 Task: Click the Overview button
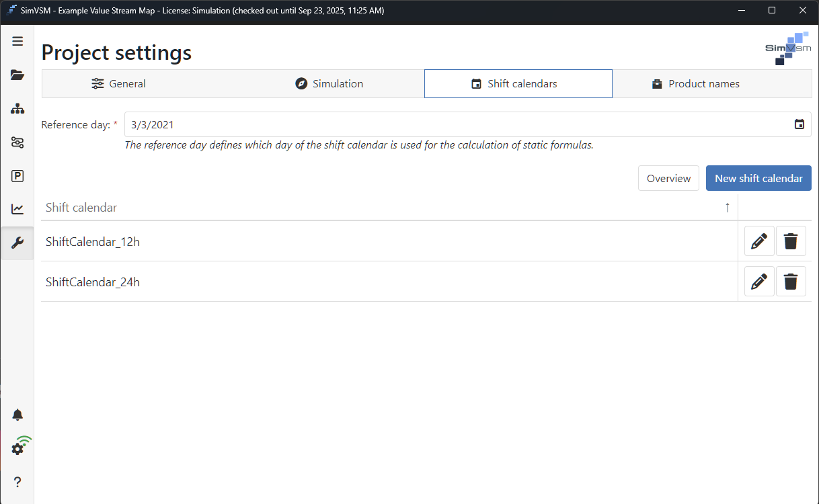(x=668, y=178)
